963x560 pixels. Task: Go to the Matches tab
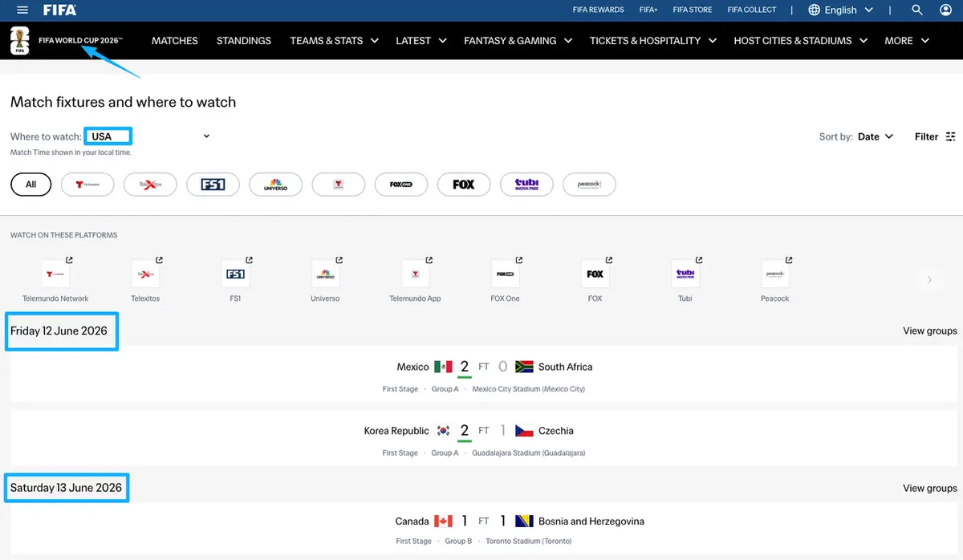pos(175,40)
